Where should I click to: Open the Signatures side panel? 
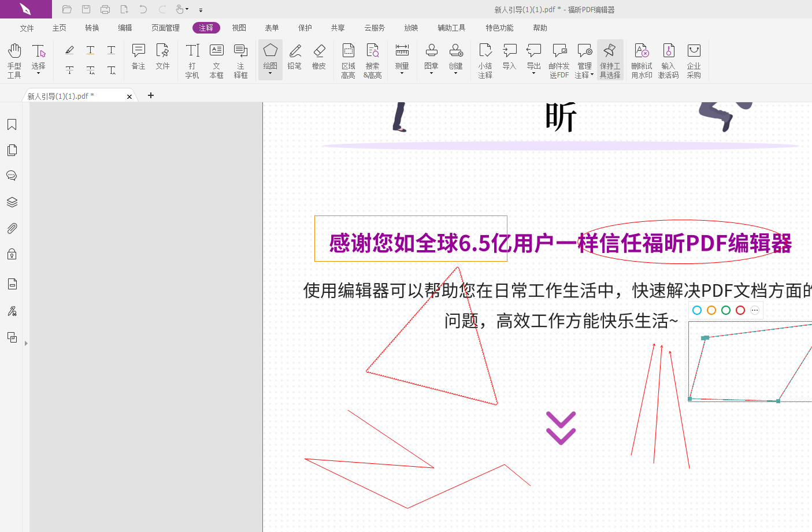(x=12, y=311)
